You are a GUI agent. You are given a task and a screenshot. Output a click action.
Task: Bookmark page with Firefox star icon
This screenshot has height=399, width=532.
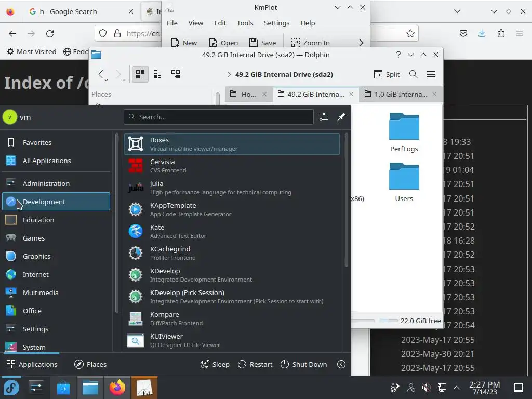[x=410, y=33]
